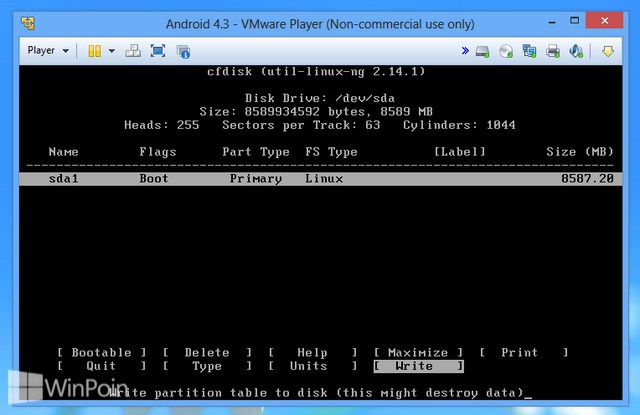Click the sound card icon

576,51
